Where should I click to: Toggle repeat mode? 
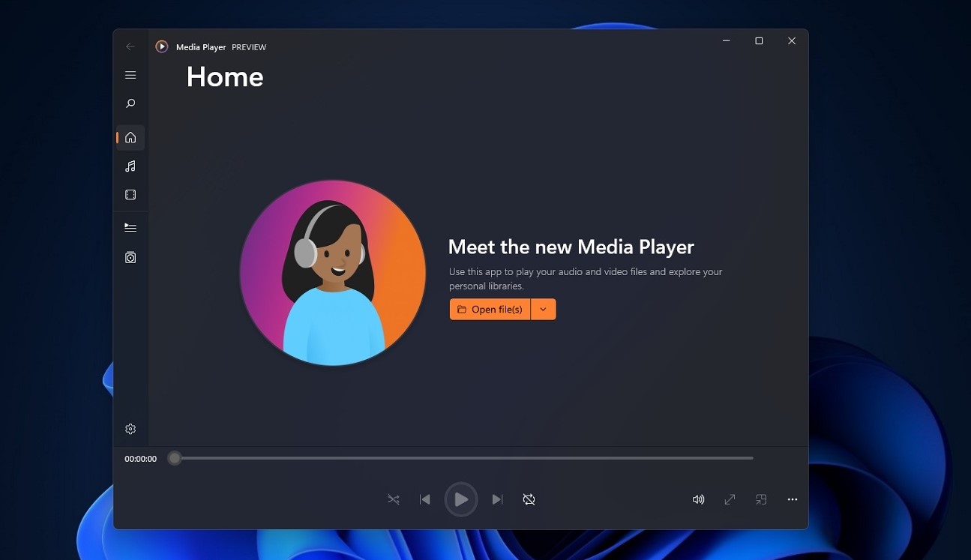529,499
